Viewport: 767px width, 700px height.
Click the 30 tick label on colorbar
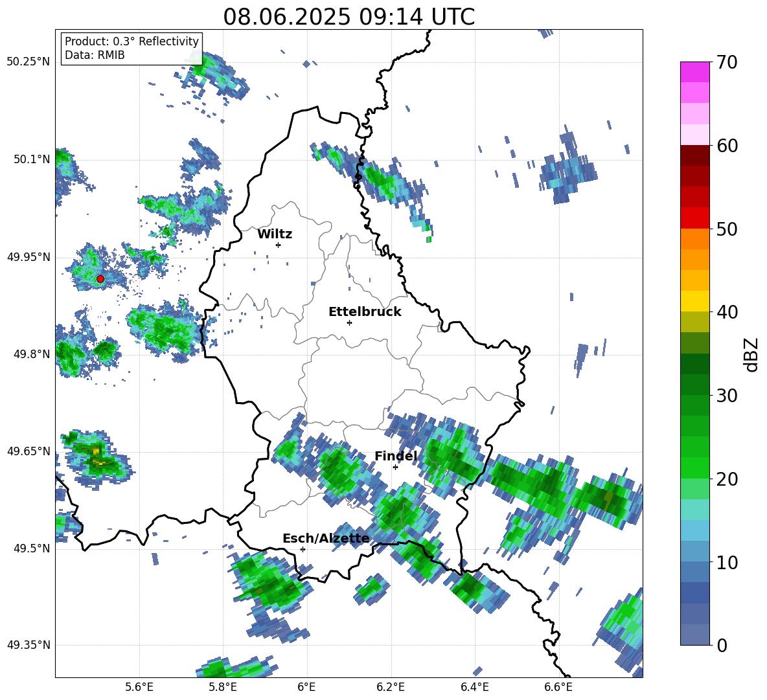pos(727,396)
